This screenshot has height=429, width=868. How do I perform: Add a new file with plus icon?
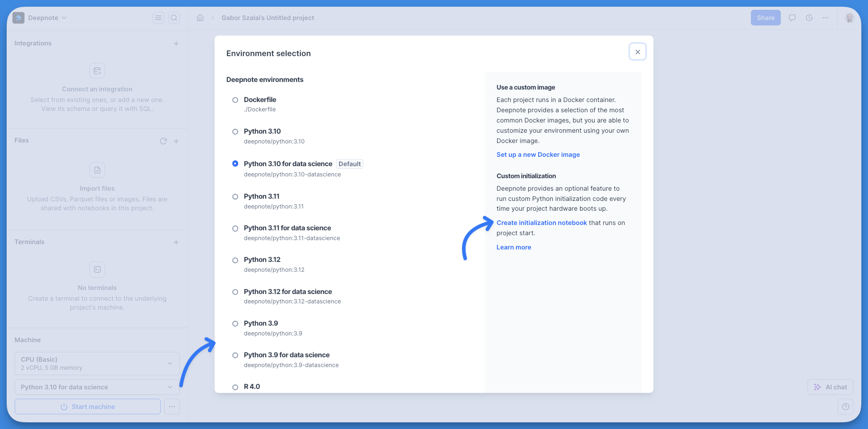click(176, 141)
